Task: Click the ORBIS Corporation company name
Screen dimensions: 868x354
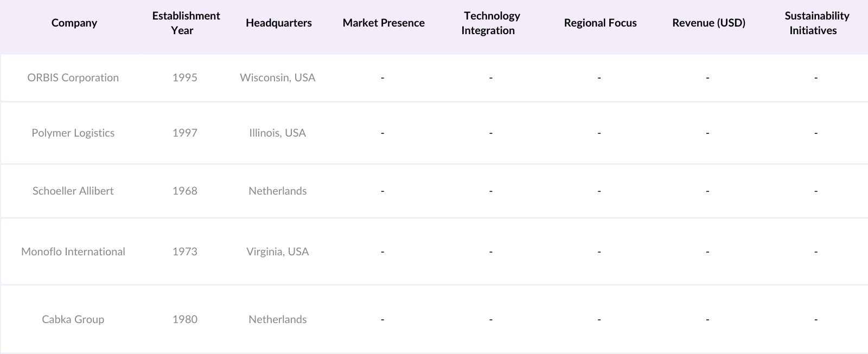Action: [x=73, y=78]
